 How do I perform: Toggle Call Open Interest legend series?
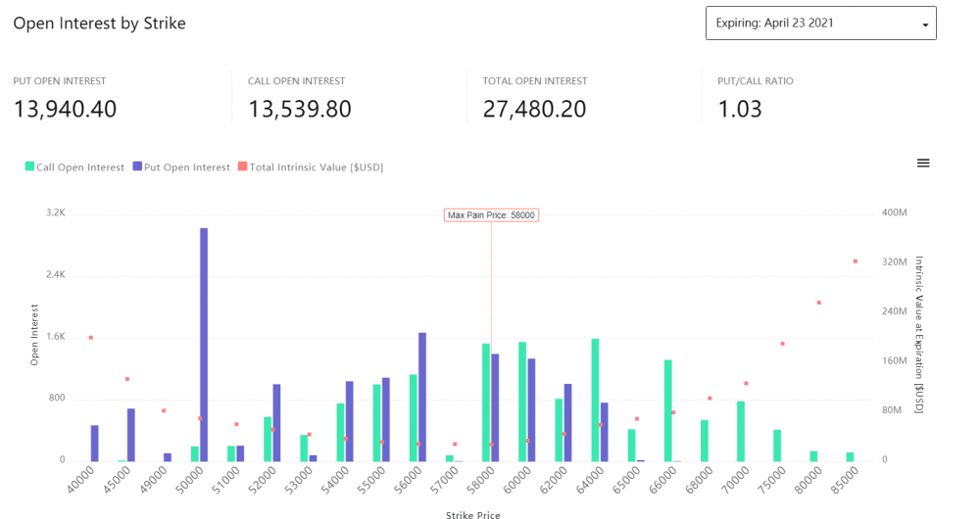click(x=81, y=167)
